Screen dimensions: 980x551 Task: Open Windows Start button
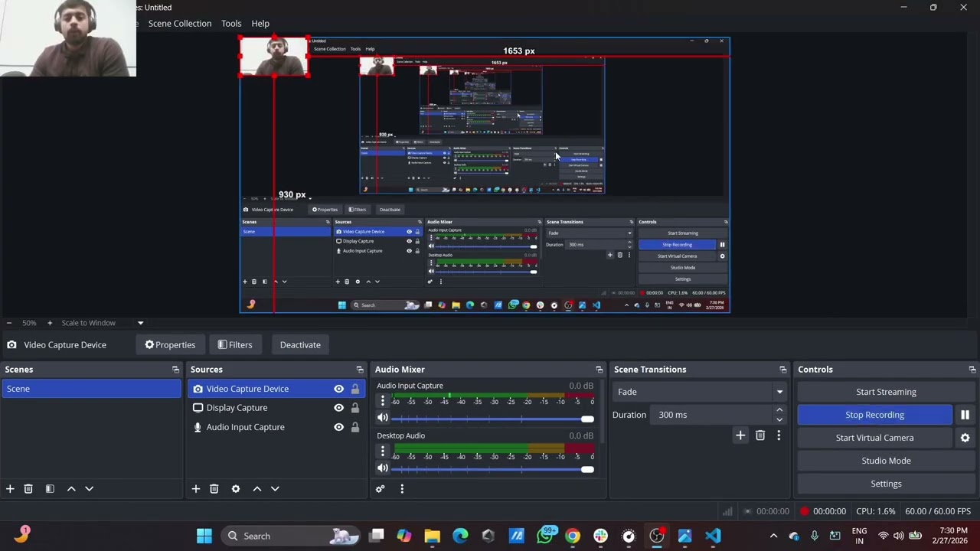pyautogui.click(x=204, y=536)
